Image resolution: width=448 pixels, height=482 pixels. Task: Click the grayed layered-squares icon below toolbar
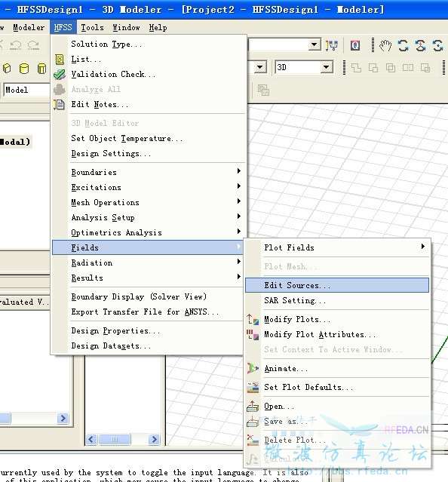pos(263,91)
